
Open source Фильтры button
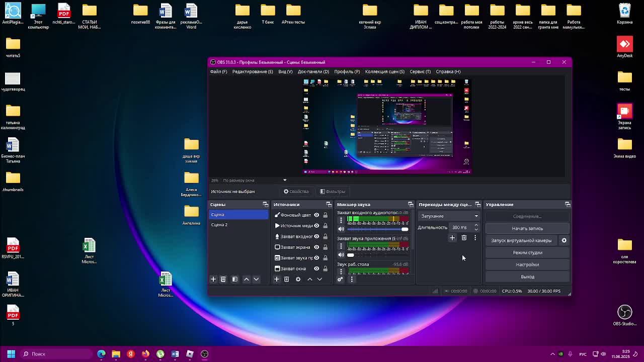click(x=333, y=192)
